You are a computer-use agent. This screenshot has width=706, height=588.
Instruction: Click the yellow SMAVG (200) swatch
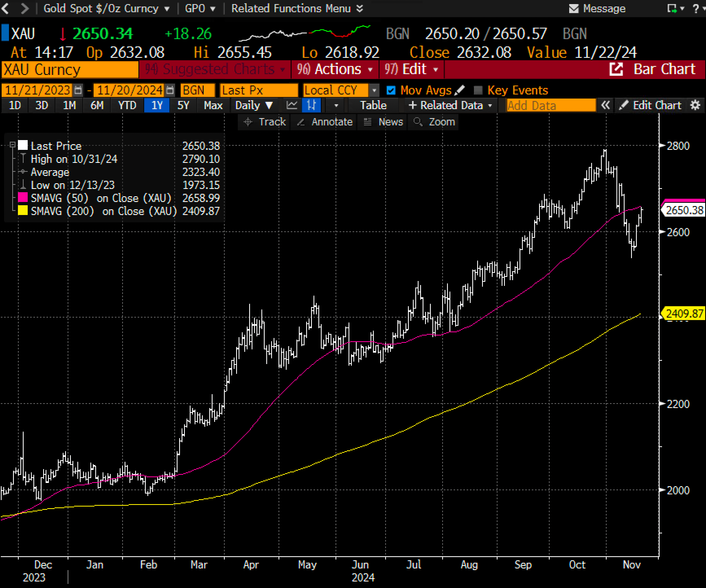point(23,211)
